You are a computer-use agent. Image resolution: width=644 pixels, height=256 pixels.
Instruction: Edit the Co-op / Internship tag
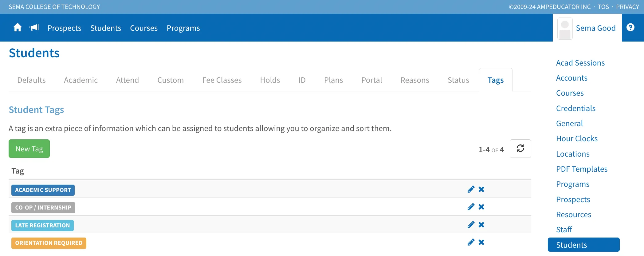coord(471,207)
